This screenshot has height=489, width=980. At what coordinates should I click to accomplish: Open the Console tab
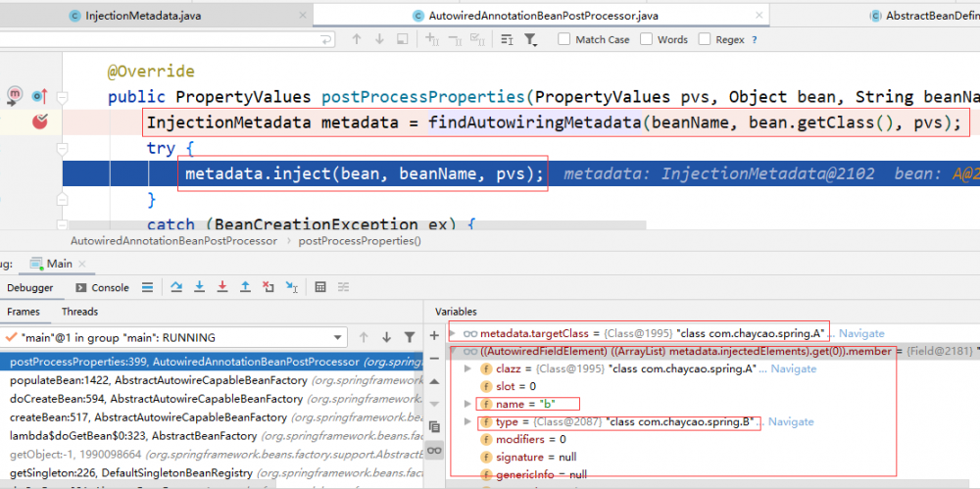(102, 287)
